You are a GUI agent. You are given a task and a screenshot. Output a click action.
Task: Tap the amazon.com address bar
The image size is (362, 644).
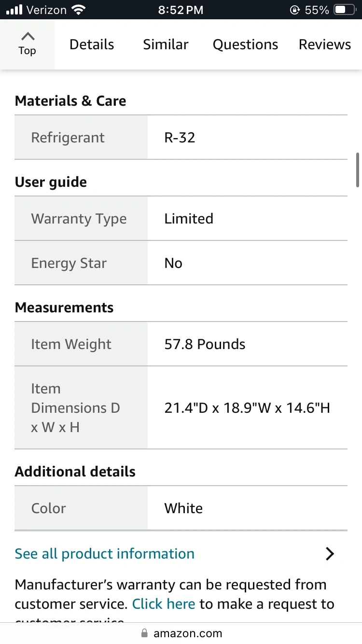click(x=187, y=633)
